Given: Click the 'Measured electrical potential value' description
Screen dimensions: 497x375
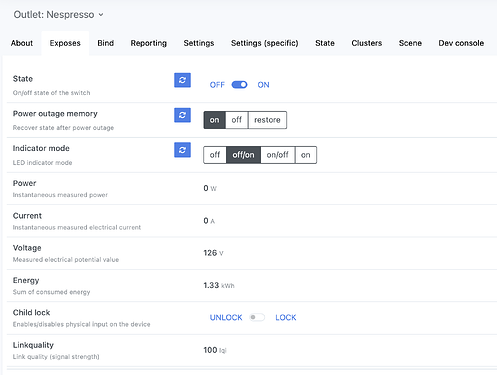Looking at the screenshot, I should 66,260.
